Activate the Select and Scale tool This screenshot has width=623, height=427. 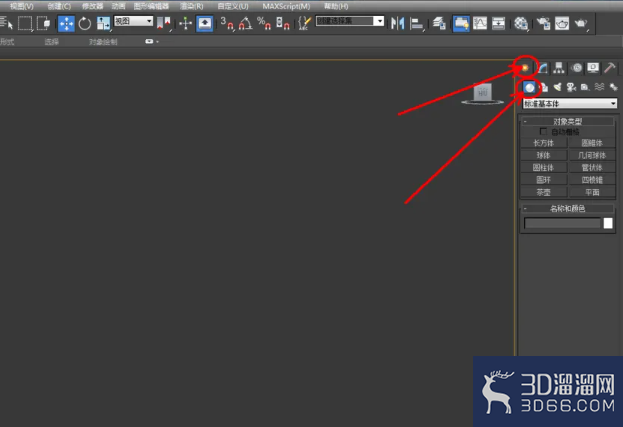[103, 23]
